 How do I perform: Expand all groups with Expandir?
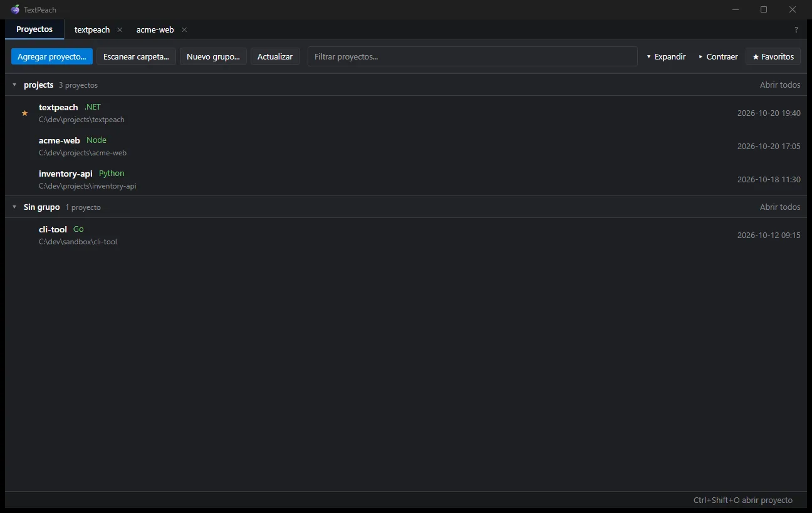coord(666,56)
